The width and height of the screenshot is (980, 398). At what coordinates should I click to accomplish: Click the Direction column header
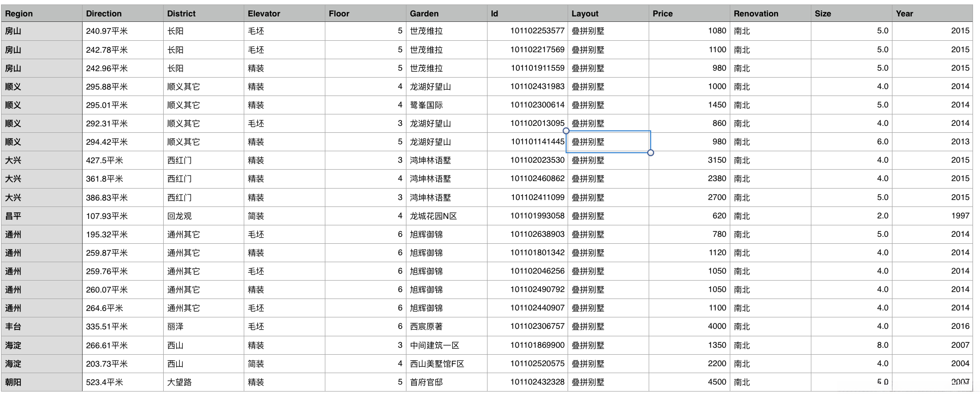tap(122, 13)
